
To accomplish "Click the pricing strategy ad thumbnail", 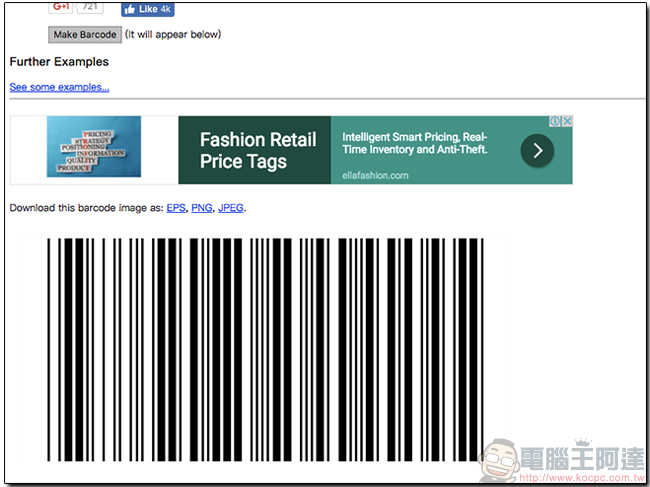I will [94, 147].
